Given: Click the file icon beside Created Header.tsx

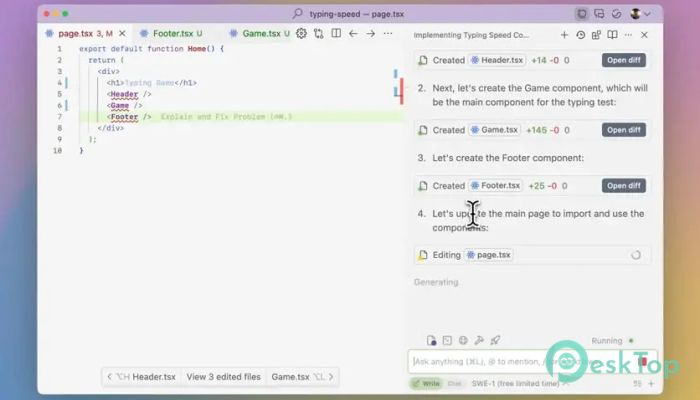Looking at the screenshot, I should 422,61.
